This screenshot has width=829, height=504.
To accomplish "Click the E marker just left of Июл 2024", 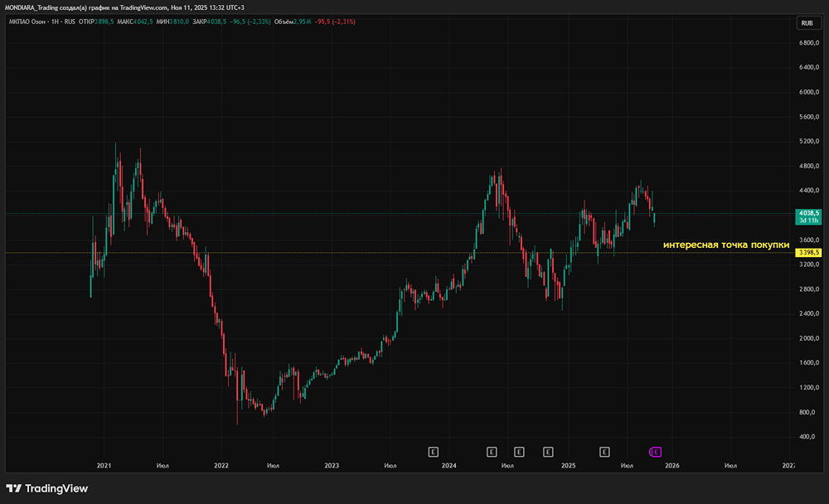I will (491, 452).
